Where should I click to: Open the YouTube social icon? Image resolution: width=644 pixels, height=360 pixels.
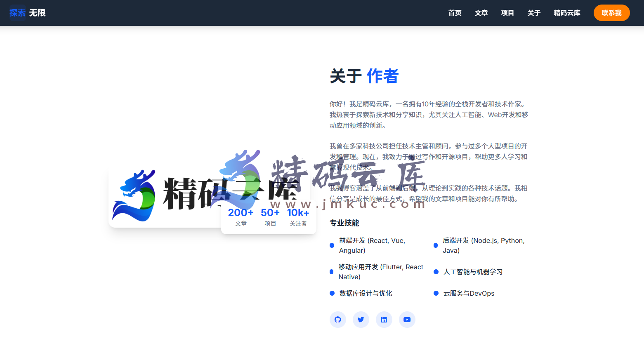[x=407, y=320]
